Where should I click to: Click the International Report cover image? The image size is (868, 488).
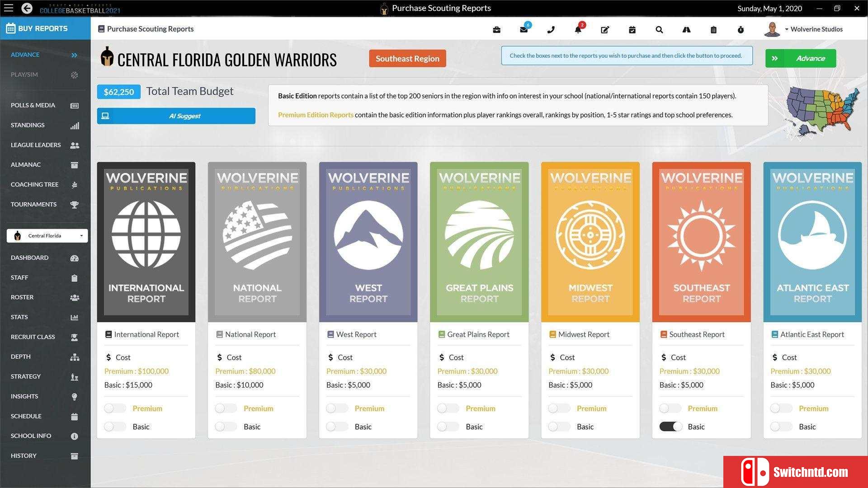point(146,242)
